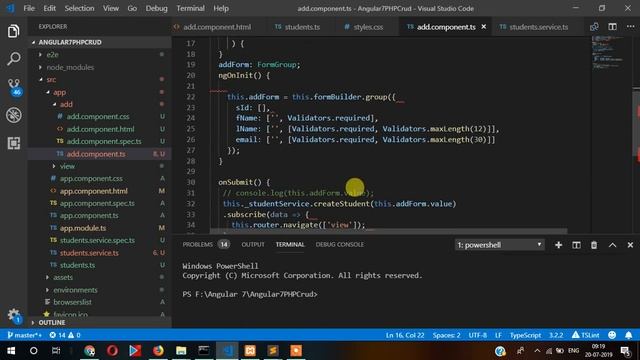Screen dimensions: 640x360
Task: Click the TSLint warning status item
Action: click(x=585, y=335)
